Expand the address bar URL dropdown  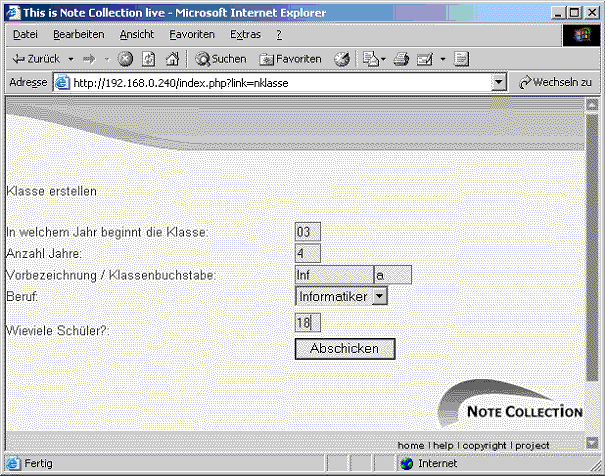pos(500,82)
